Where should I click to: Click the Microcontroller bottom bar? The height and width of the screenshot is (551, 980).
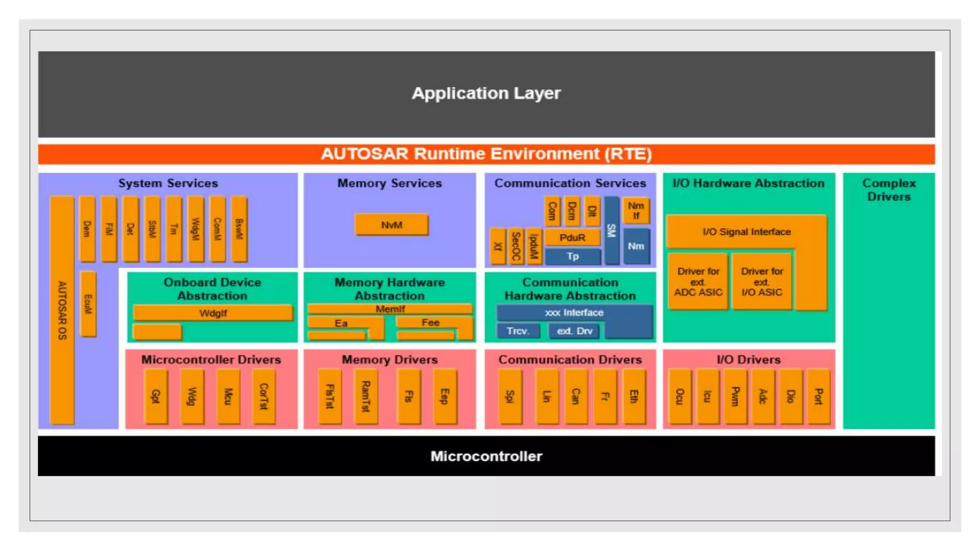coord(486,456)
